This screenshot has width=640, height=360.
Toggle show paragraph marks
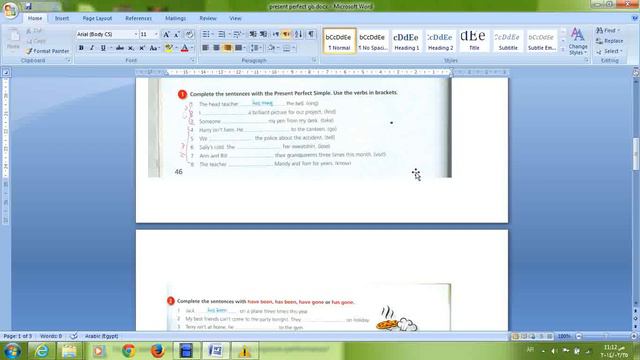pos(311,34)
